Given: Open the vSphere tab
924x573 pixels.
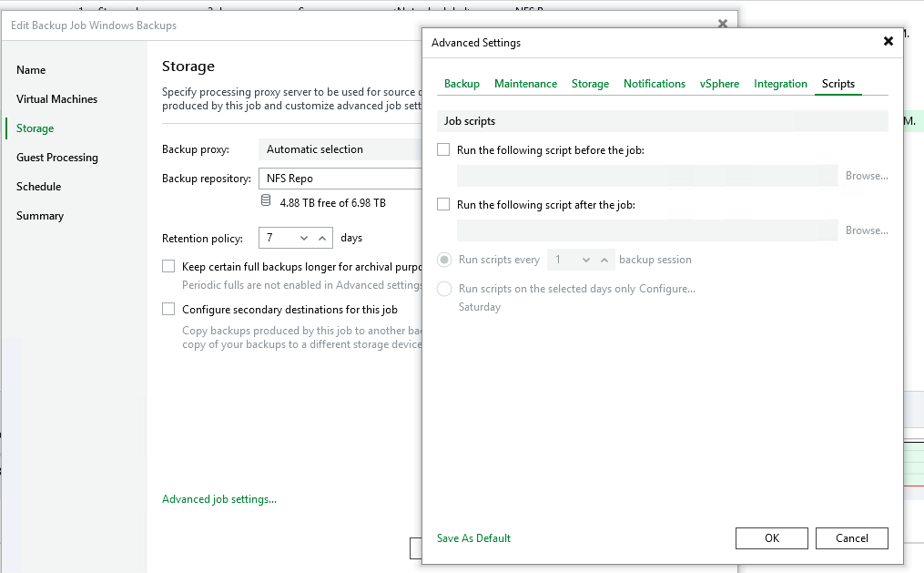Looking at the screenshot, I should pos(719,84).
